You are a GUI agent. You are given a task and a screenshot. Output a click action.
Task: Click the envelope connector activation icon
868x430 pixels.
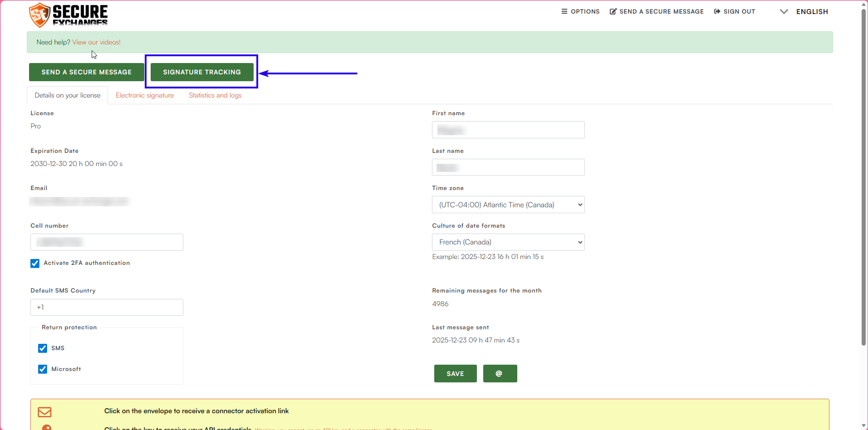coord(44,412)
